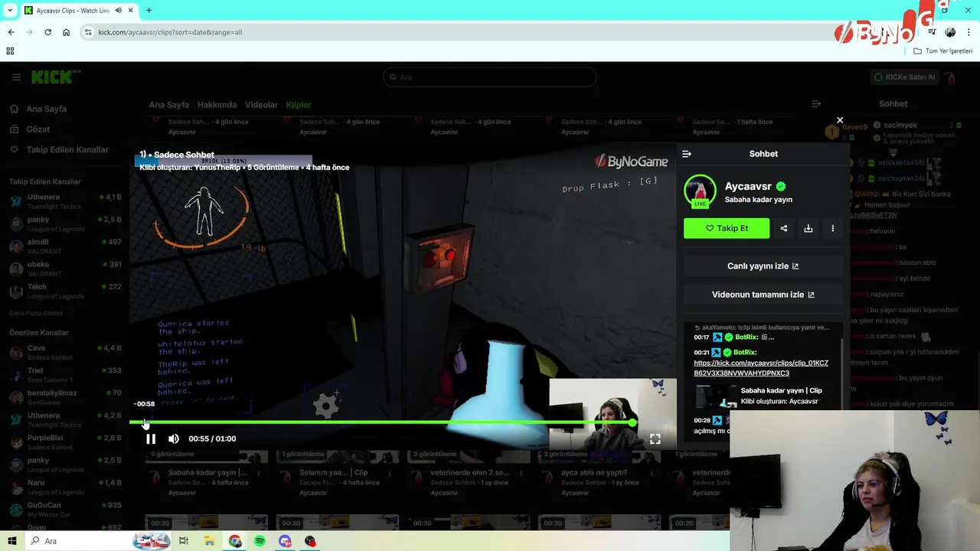Expand Daha Fazla Göster list

pos(36,314)
